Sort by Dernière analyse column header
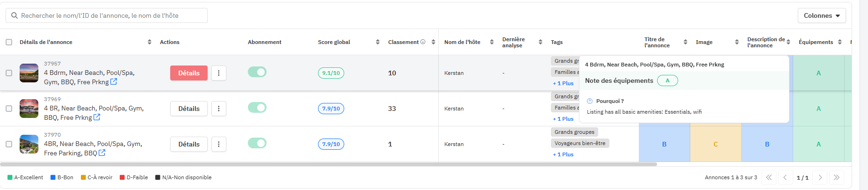The width and height of the screenshot is (868, 190). 540,42
